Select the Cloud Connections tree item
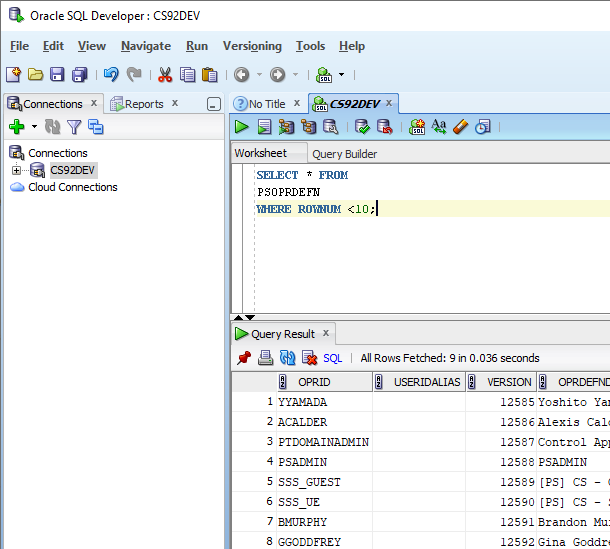The image size is (610, 549). [x=72, y=187]
